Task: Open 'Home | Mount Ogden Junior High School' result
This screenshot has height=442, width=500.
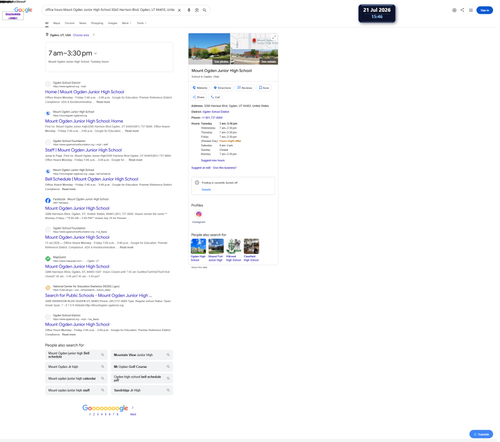Action: pyautogui.click(x=85, y=92)
